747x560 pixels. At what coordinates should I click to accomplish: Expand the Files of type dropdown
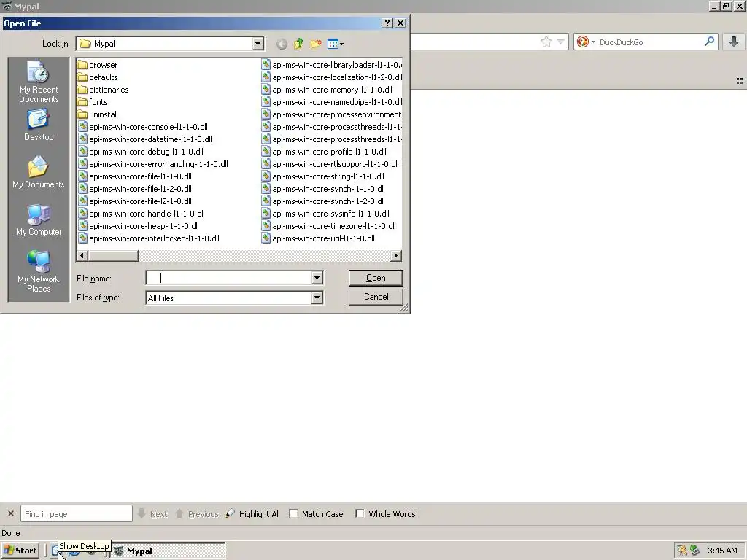[317, 298]
